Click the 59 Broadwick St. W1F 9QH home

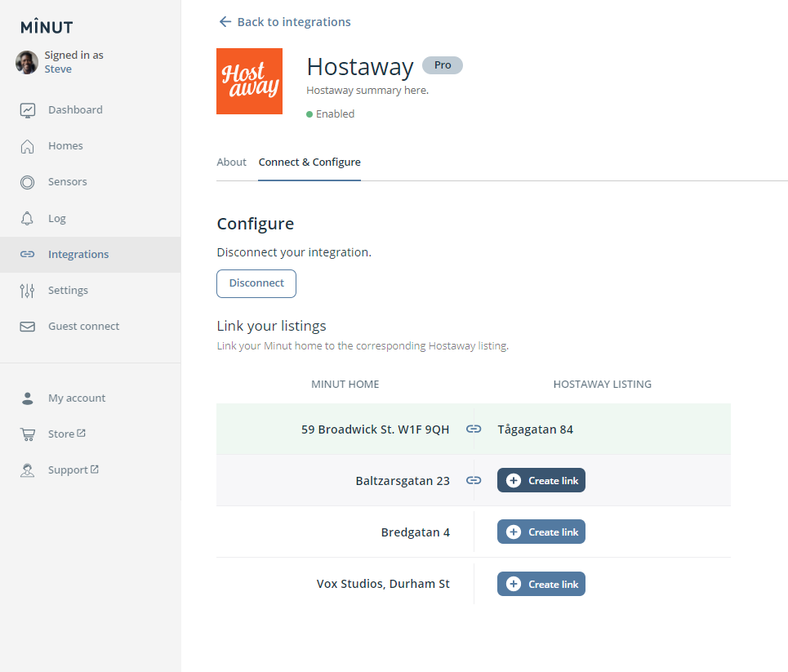coord(375,429)
